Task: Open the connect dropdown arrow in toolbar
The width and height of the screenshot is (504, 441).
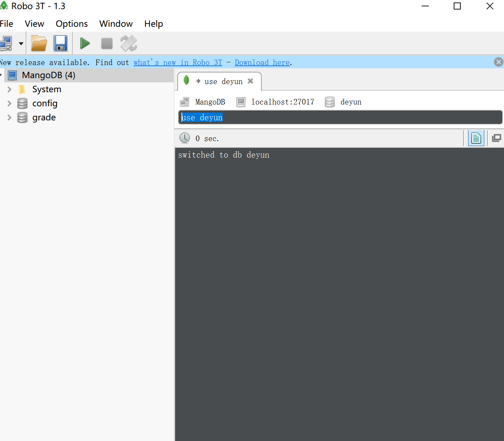Action: tap(21, 44)
